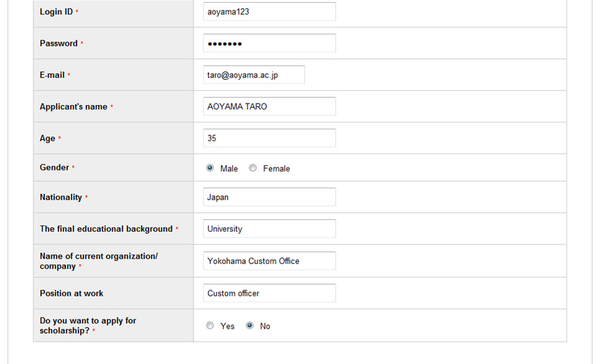Select Yes for scholarship application
This screenshot has width=600, height=364.
point(210,325)
